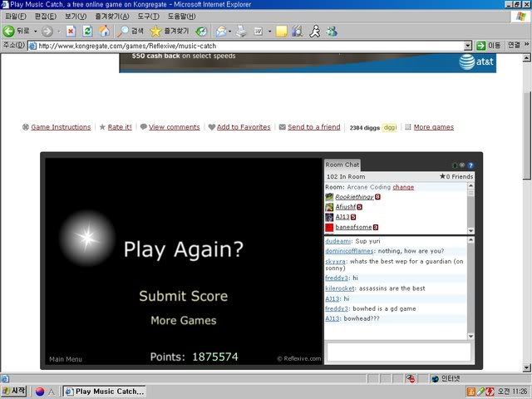532x399 pixels.
Task: Click the Rookiethingy user avatar
Action: coord(329,197)
